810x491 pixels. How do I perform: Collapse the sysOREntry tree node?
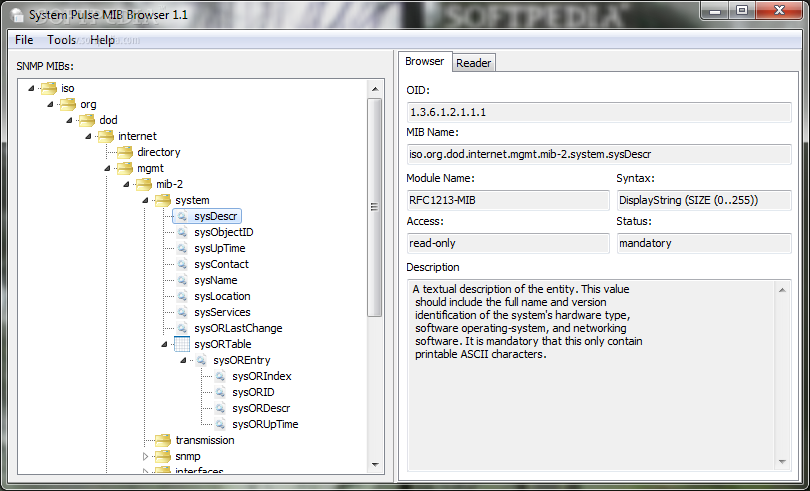183,361
